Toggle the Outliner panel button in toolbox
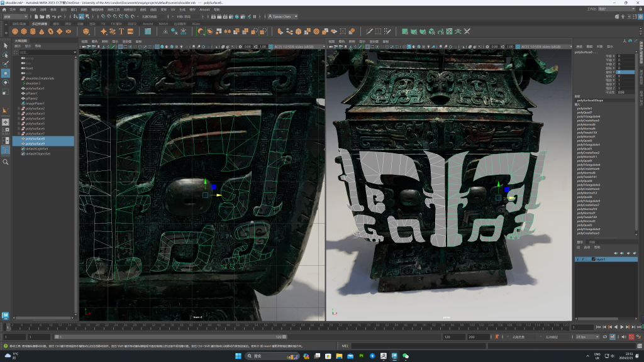The height and width of the screenshot is (362, 644). [5, 150]
